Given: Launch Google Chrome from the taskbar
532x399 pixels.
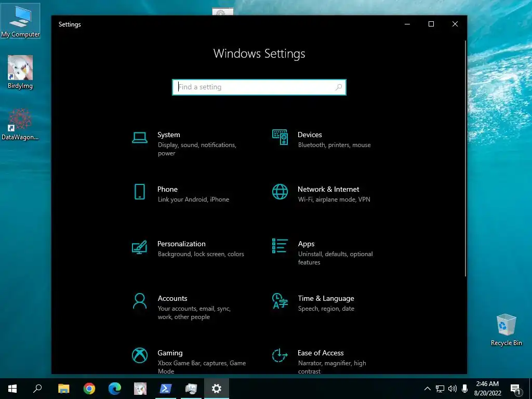Looking at the screenshot, I should [x=89, y=389].
